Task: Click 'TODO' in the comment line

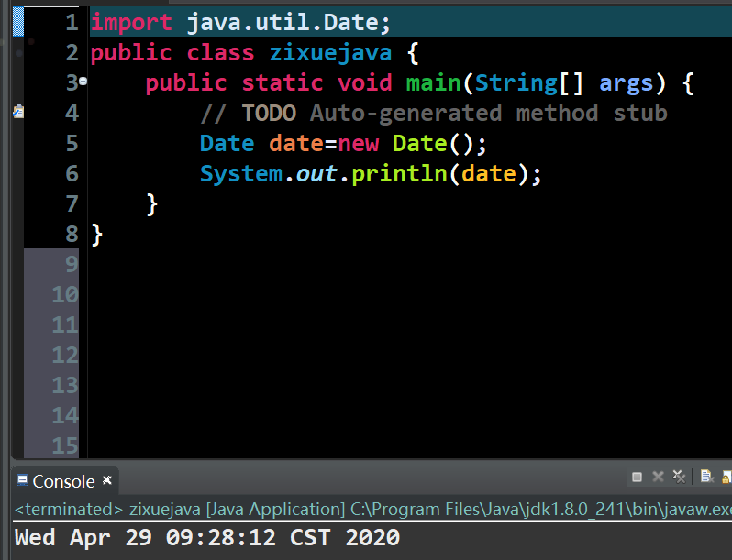Action: tap(269, 114)
